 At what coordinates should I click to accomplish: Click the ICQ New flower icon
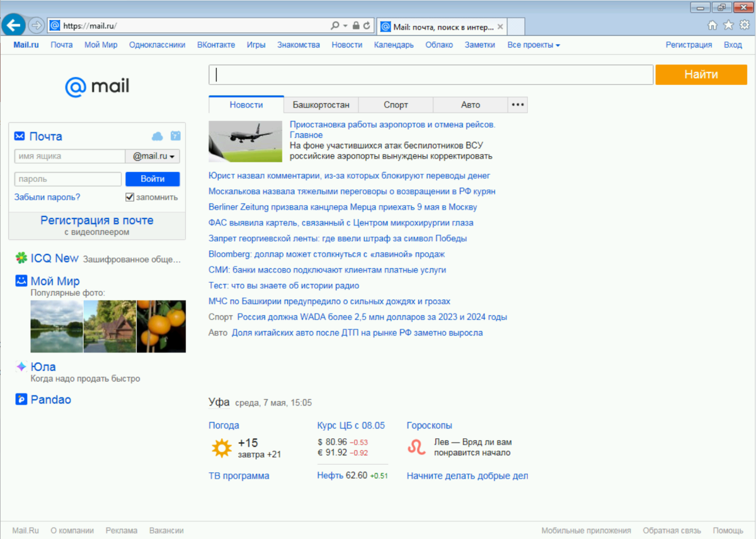coord(21,258)
